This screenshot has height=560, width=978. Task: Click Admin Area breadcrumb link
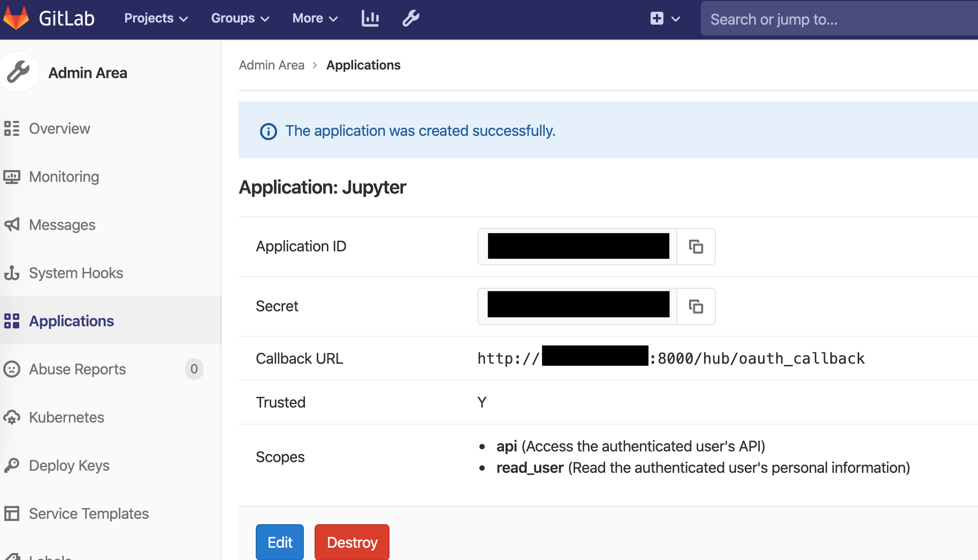[272, 65]
